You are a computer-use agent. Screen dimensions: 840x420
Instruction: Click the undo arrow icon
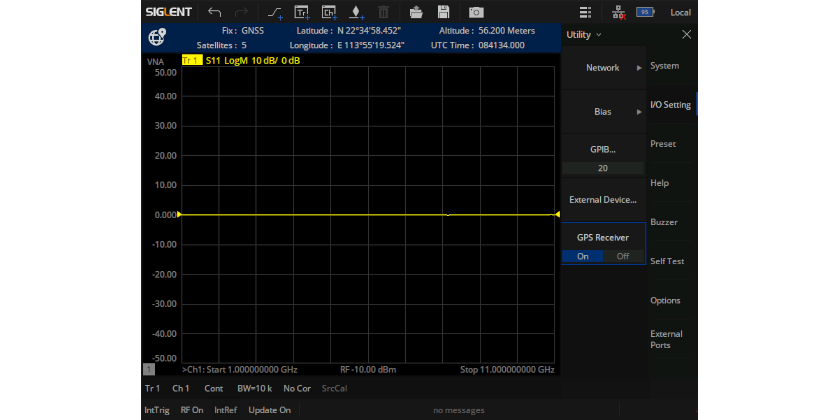[215, 12]
